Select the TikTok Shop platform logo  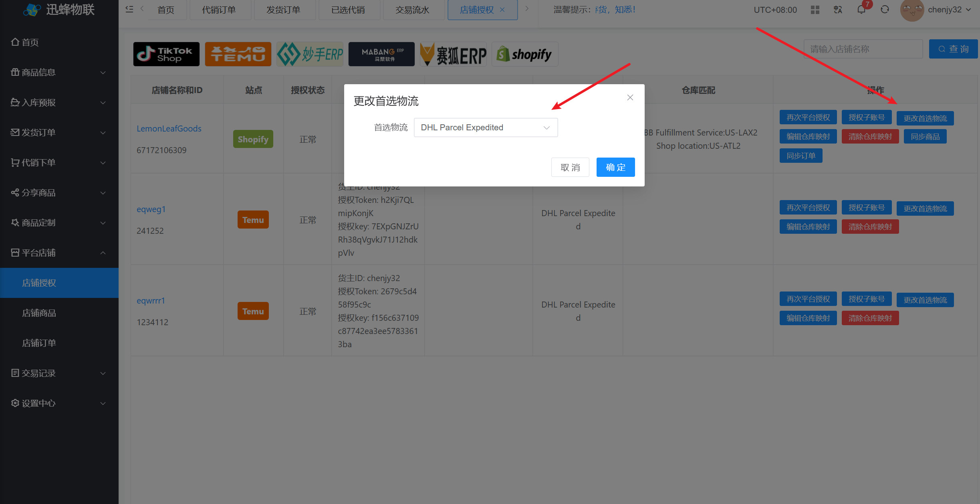pyautogui.click(x=166, y=54)
